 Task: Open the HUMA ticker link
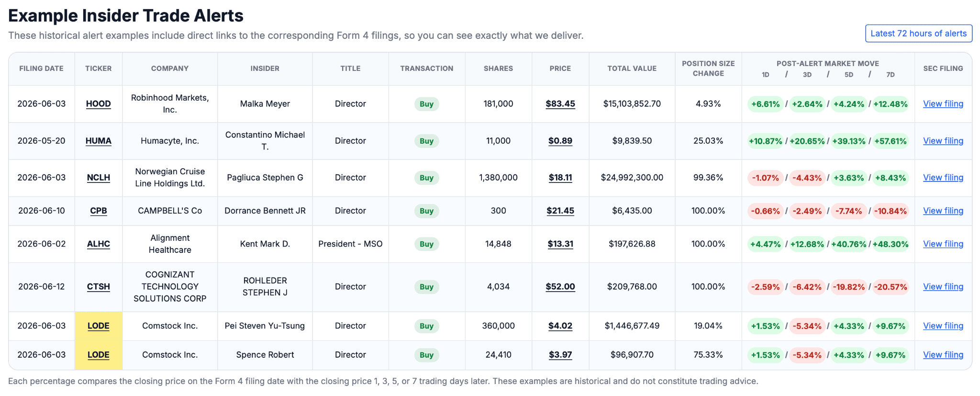pyautogui.click(x=99, y=141)
